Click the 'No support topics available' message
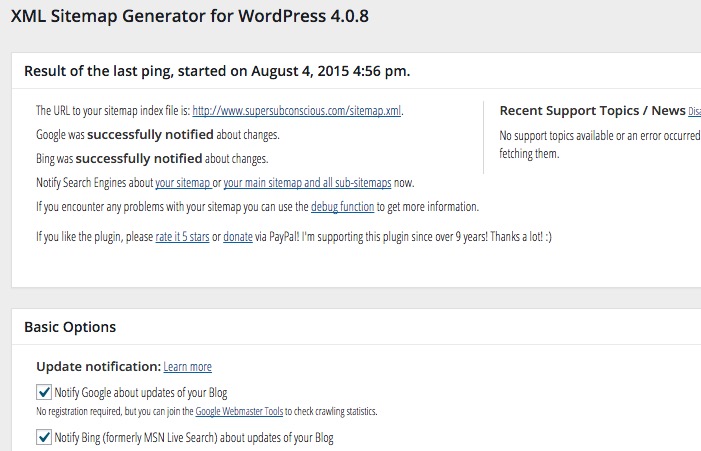 pyautogui.click(x=598, y=136)
